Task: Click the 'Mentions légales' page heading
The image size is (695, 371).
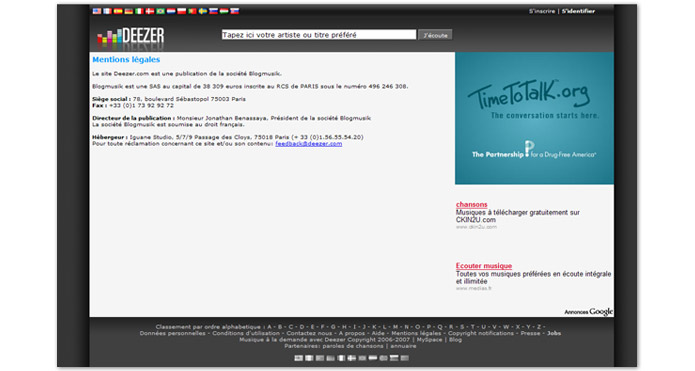Action: click(126, 59)
